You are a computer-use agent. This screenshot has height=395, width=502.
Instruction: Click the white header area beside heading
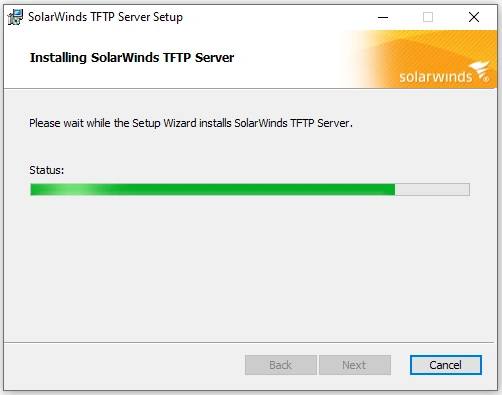tap(287, 59)
